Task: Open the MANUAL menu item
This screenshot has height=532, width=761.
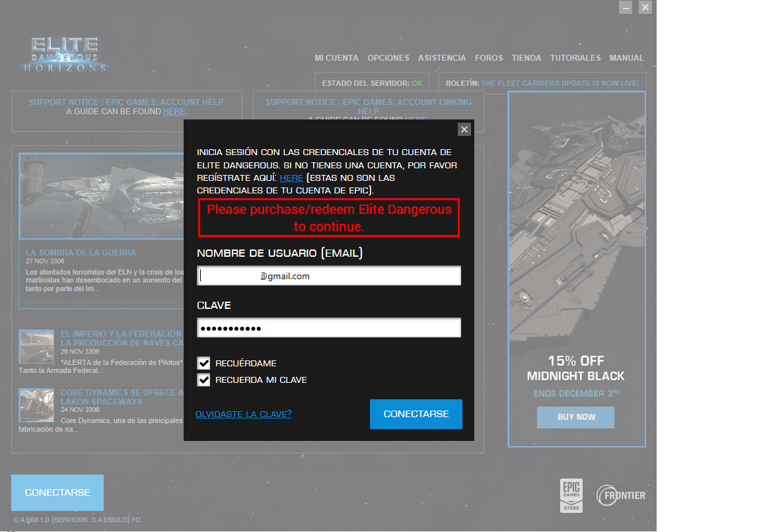Action: point(626,57)
